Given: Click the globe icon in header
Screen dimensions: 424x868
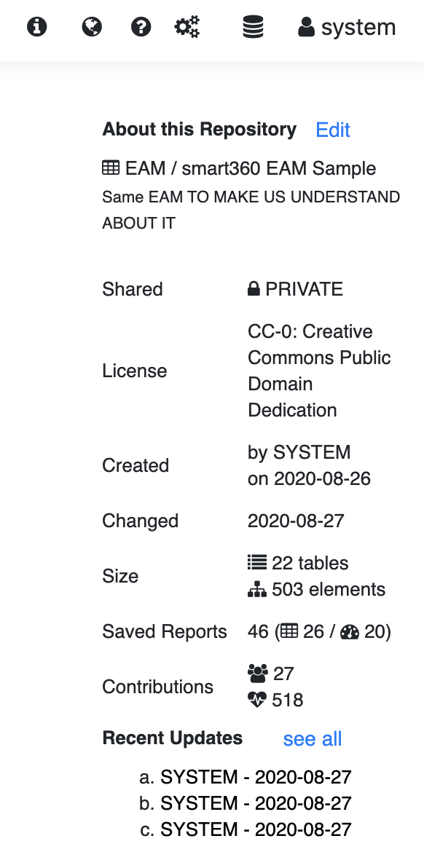Looking at the screenshot, I should [x=92, y=26].
